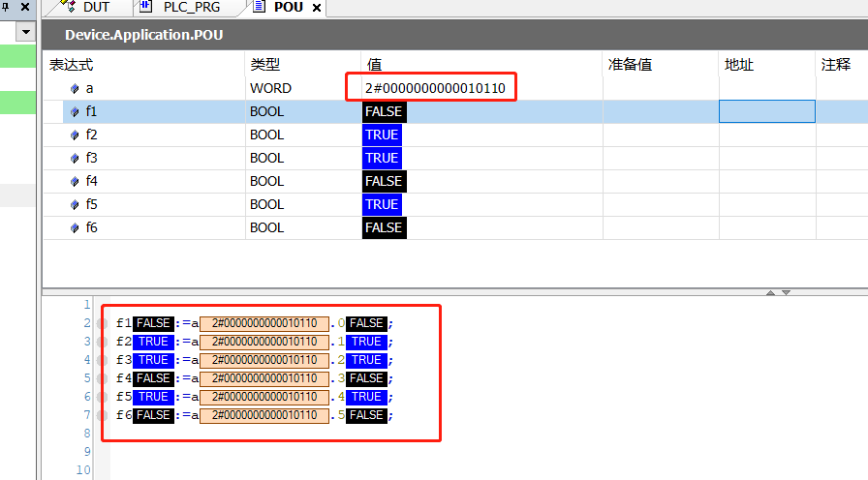Click the TRUE value of f2 in table
The height and width of the screenshot is (480, 868).
tap(382, 135)
